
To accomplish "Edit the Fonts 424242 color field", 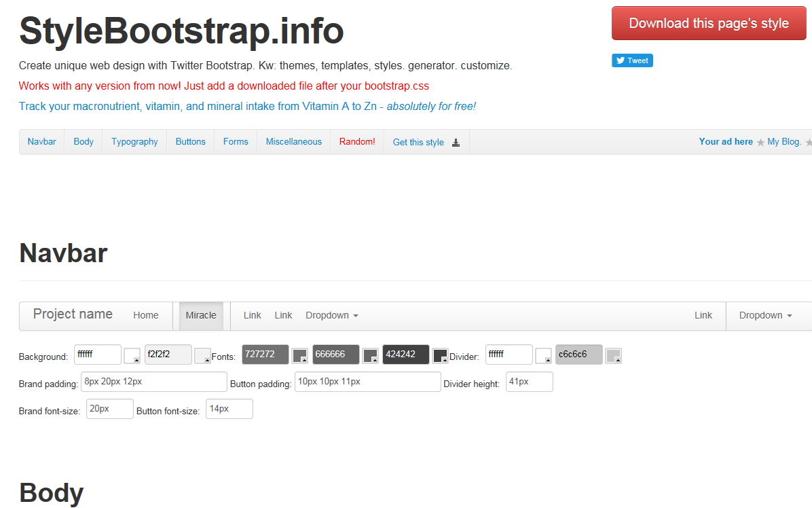I will [406, 355].
